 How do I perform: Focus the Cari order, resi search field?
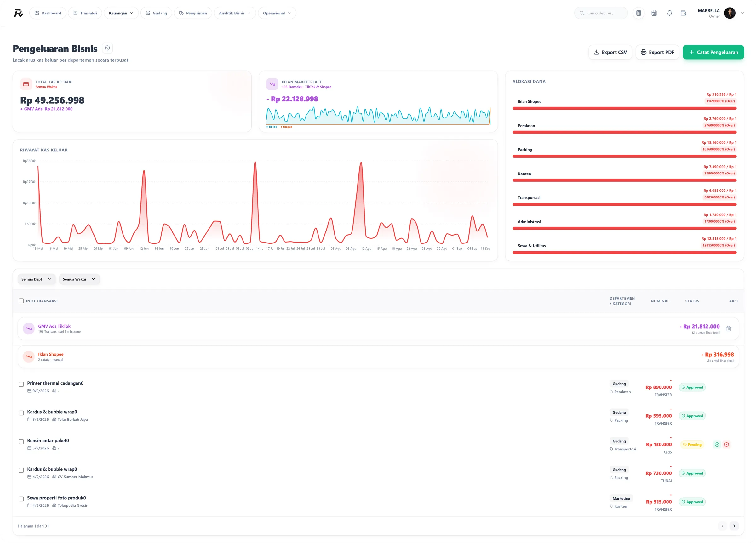[601, 13]
